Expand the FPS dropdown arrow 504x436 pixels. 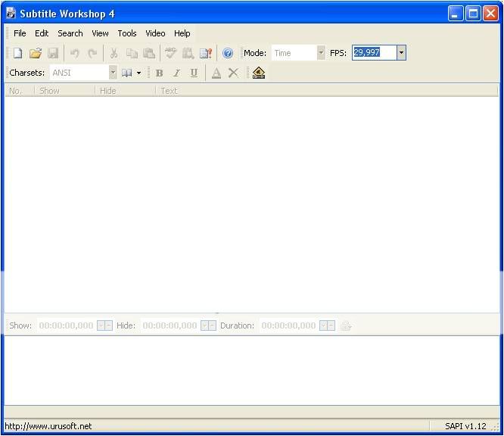[401, 53]
